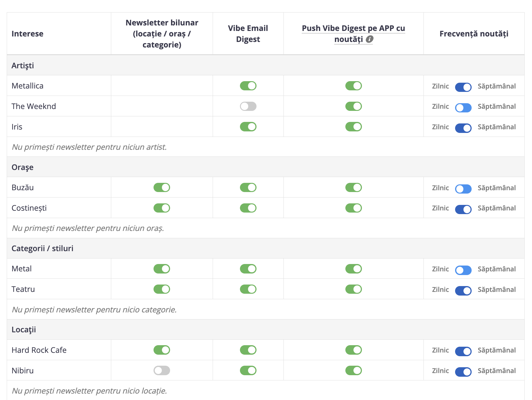Screen dimensions: 532x400
Task: Turn off Iris push digest toggle
Action: (x=353, y=126)
